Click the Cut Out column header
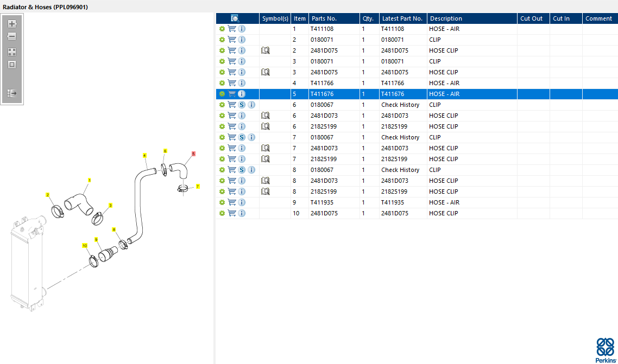This screenshot has width=618, height=364. (534, 18)
